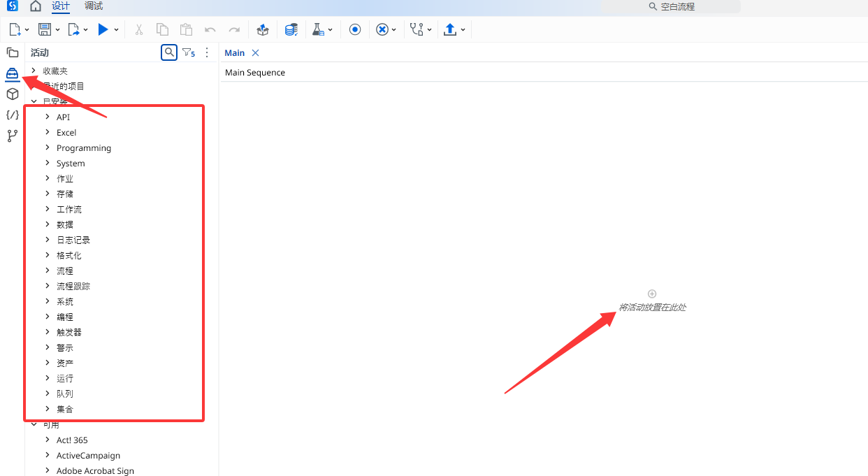Start the App/Web recorder icon
This screenshot has height=476, width=868.
click(355, 29)
